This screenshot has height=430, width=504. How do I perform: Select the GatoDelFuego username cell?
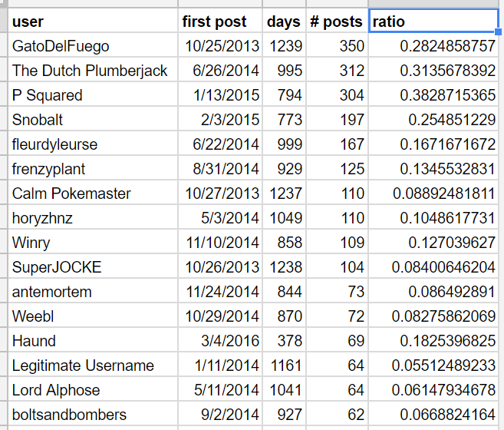92,46
